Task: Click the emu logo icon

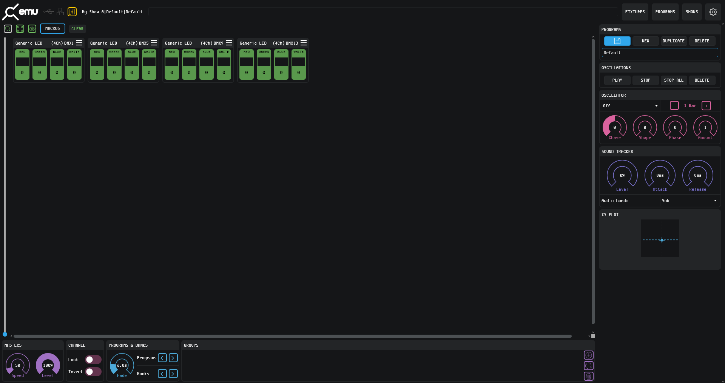Action: (x=20, y=12)
